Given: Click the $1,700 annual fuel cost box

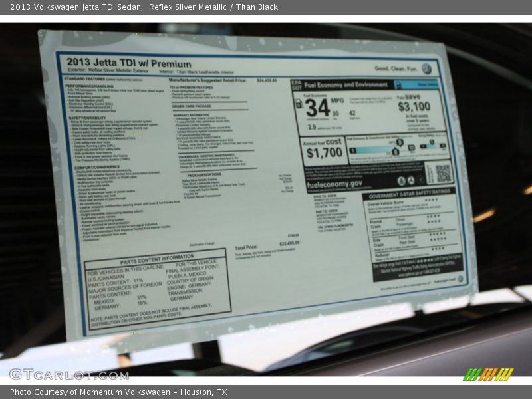Looking at the screenshot, I should point(324,150).
